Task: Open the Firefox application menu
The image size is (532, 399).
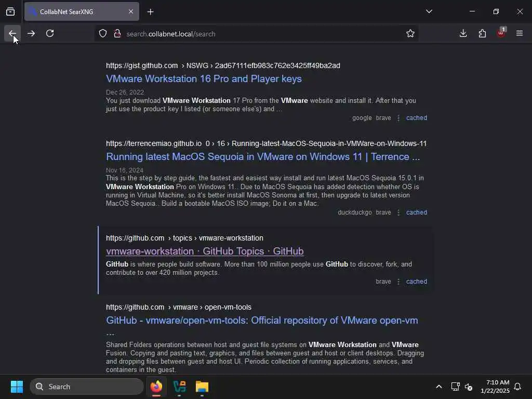Action: (520, 33)
